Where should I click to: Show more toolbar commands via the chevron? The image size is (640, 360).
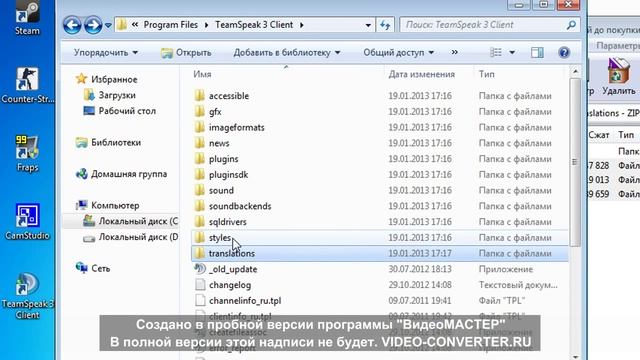coord(454,52)
